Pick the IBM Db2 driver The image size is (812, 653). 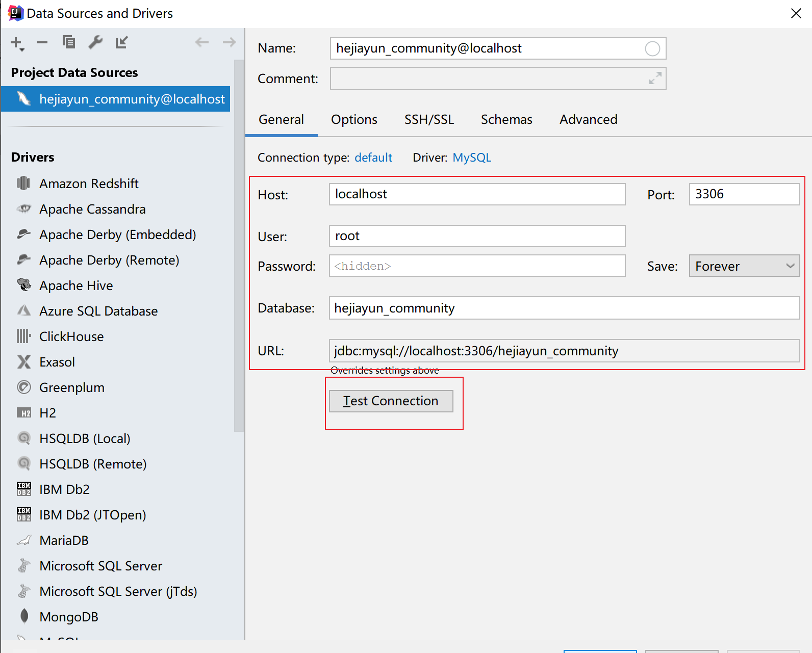[64, 489]
